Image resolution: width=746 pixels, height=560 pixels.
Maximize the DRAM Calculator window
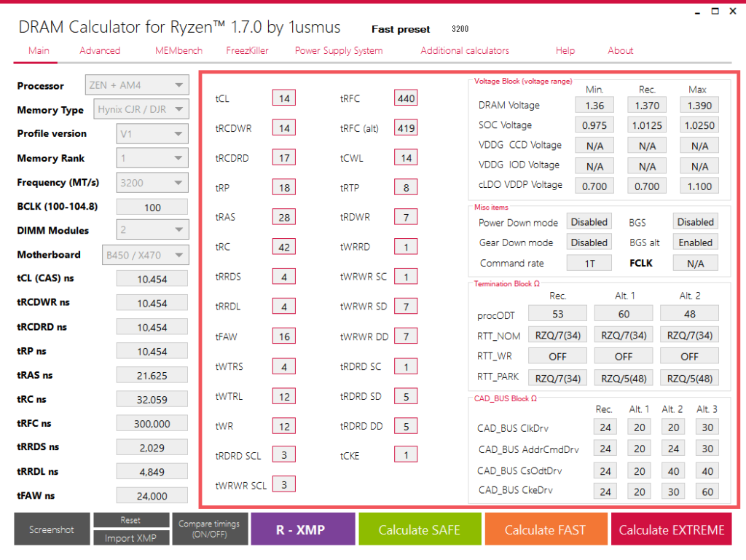coord(715,12)
